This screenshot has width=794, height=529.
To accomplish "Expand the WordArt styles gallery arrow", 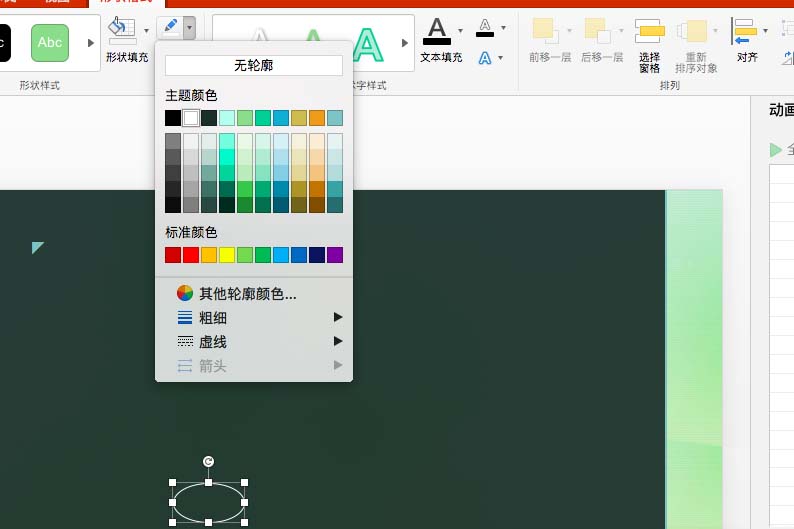I will click(x=405, y=43).
